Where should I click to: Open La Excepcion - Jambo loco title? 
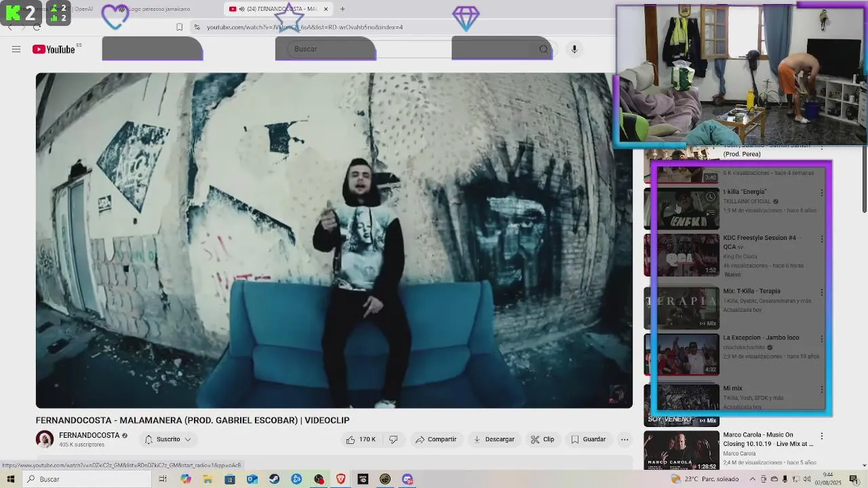click(761, 337)
